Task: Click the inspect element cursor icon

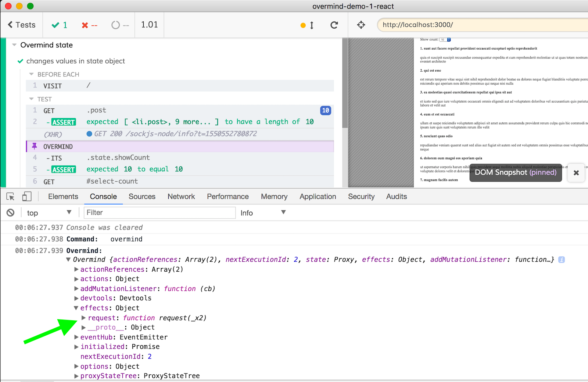Action: [11, 197]
